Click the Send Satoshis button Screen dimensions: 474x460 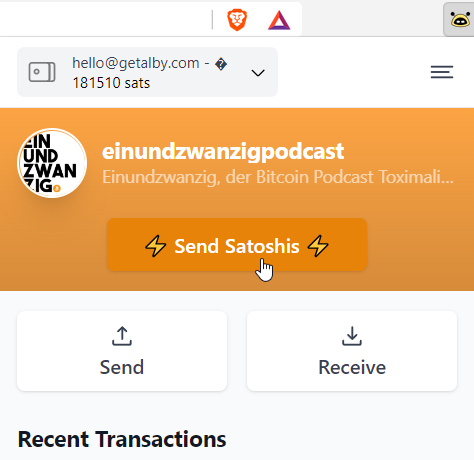(237, 245)
